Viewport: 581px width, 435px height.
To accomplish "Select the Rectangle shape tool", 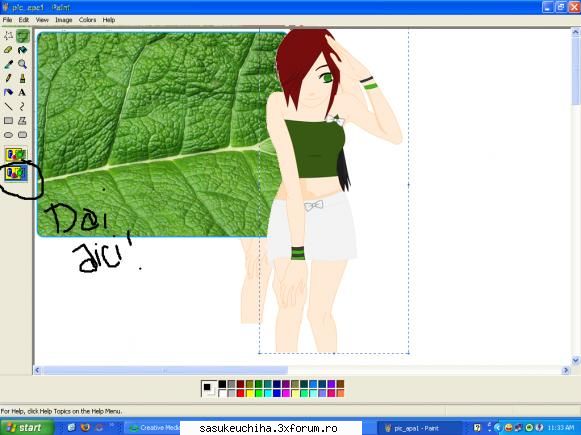I will point(8,121).
